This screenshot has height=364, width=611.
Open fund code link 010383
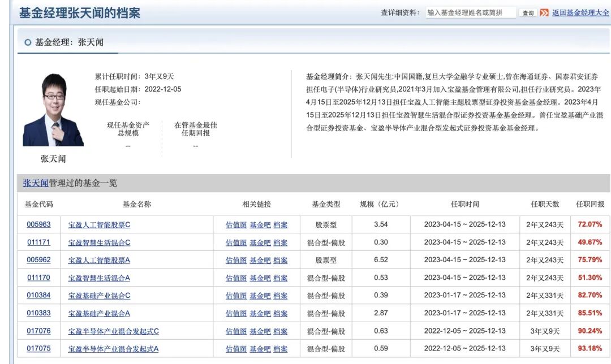pyautogui.click(x=38, y=313)
